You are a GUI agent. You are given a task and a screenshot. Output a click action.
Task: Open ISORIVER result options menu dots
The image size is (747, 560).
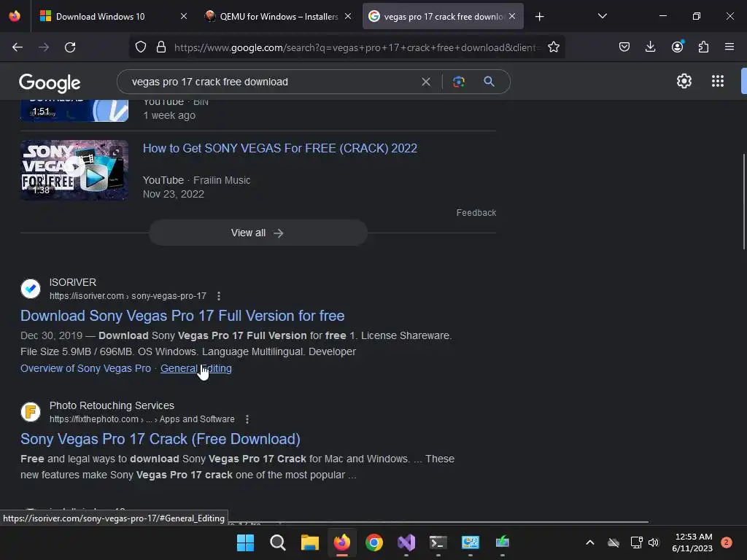219,296
